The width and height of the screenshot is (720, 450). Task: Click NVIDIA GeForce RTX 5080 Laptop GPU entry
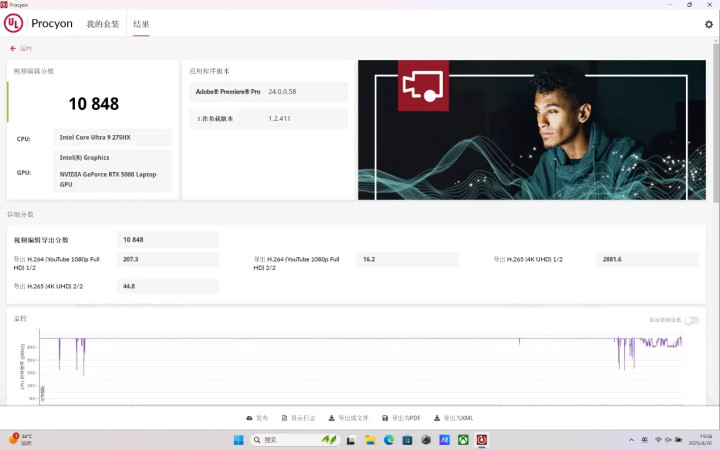pos(108,179)
